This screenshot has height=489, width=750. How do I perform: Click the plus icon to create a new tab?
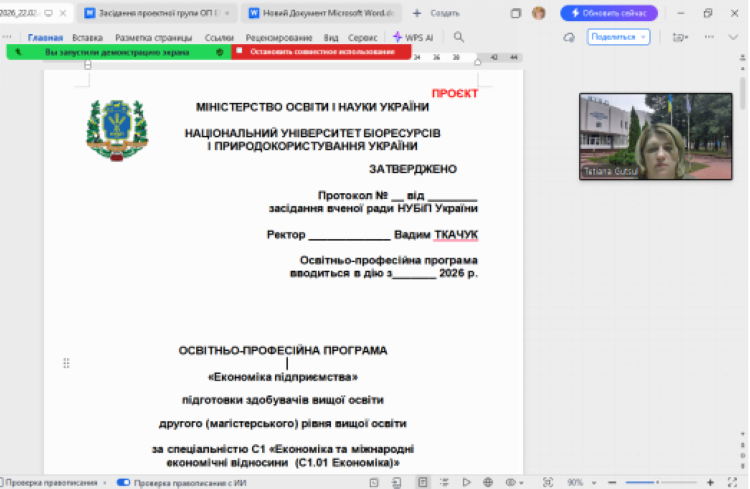tap(417, 13)
